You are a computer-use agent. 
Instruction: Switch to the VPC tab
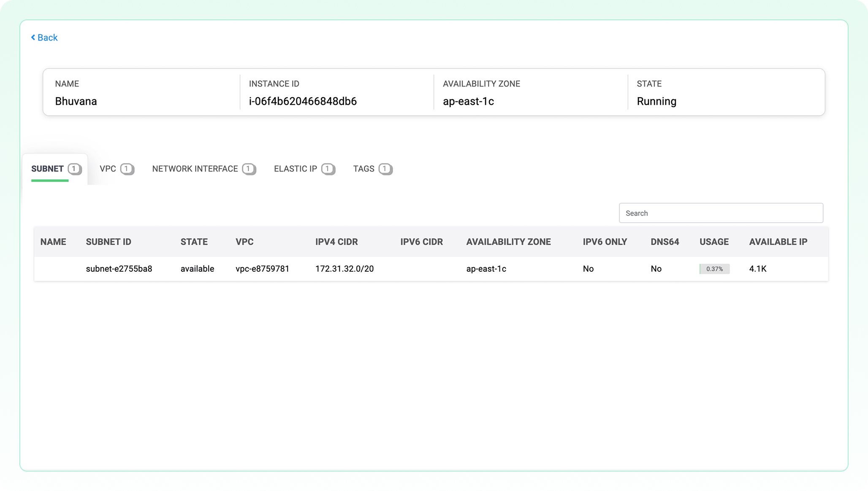(x=108, y=169)
